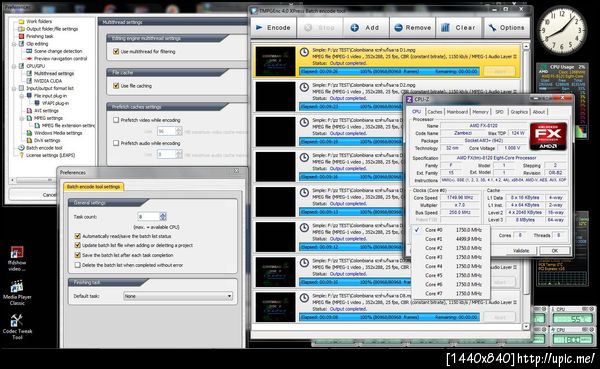This screenshot has width=600, height=369.
Task: Switch to the Memory tab in CPU-Z
Action: coord(480,112)
